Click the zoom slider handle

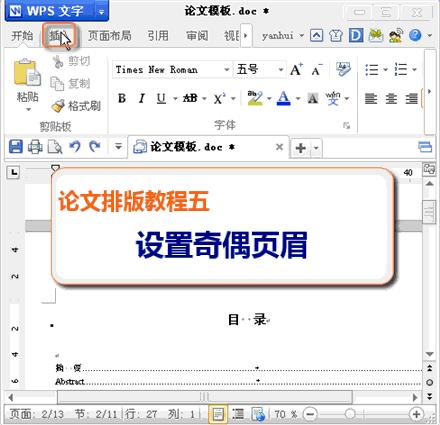coord(350,414)
